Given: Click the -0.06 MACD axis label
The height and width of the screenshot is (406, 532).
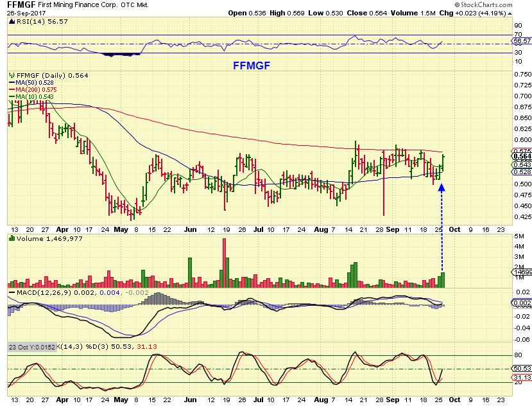Looking at the screenshot, I should pos(522,339).
